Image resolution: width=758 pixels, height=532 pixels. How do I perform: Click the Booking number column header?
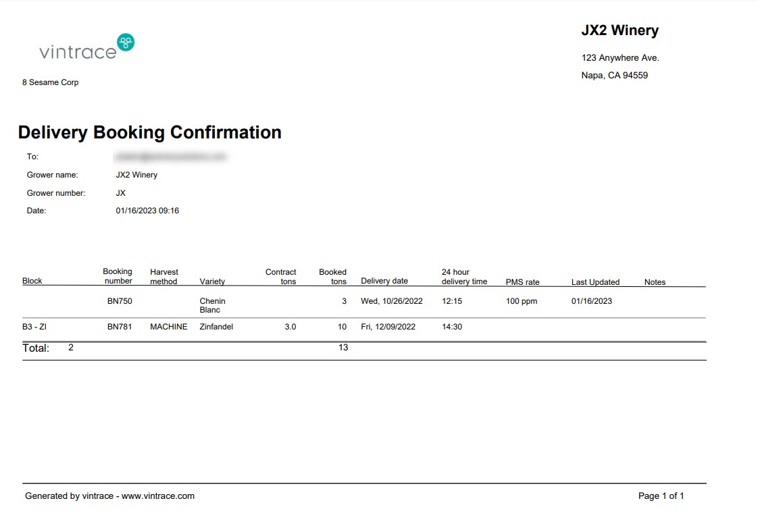(117, 277)
